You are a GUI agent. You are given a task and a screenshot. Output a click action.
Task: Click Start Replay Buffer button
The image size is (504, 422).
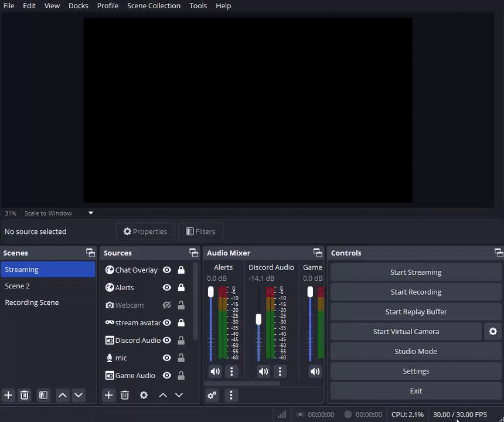(416, 311)
